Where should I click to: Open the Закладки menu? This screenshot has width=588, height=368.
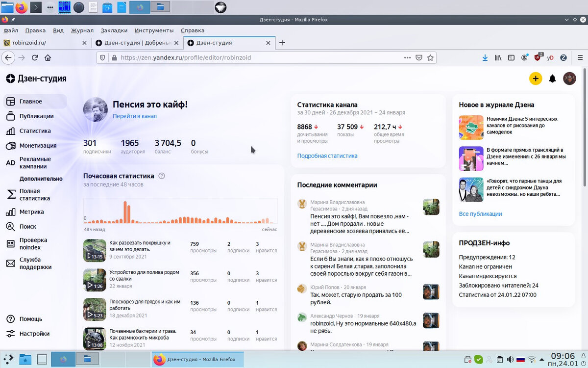pos(114,30)
